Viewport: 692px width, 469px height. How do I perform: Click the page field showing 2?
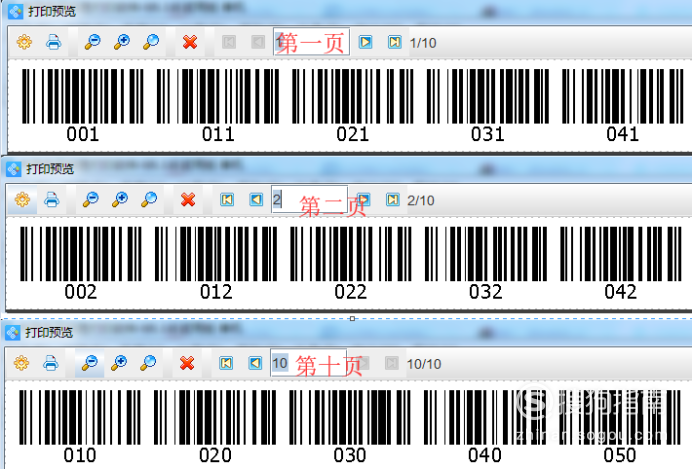(x=309, y=199)
